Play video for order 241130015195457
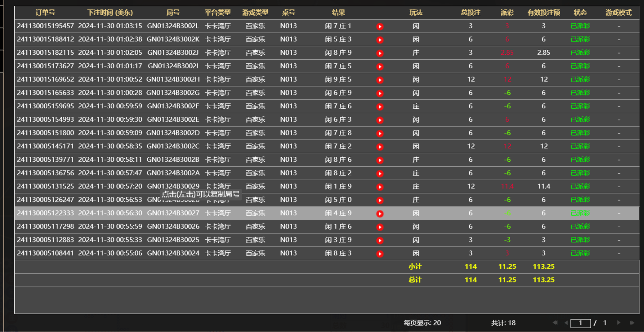This screenshot has width=644, height=332. pos(380,26)
